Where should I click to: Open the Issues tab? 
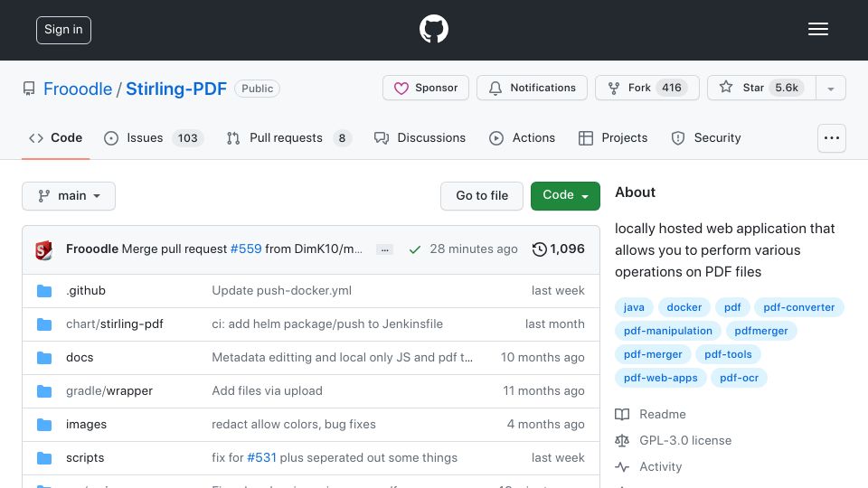154,137
